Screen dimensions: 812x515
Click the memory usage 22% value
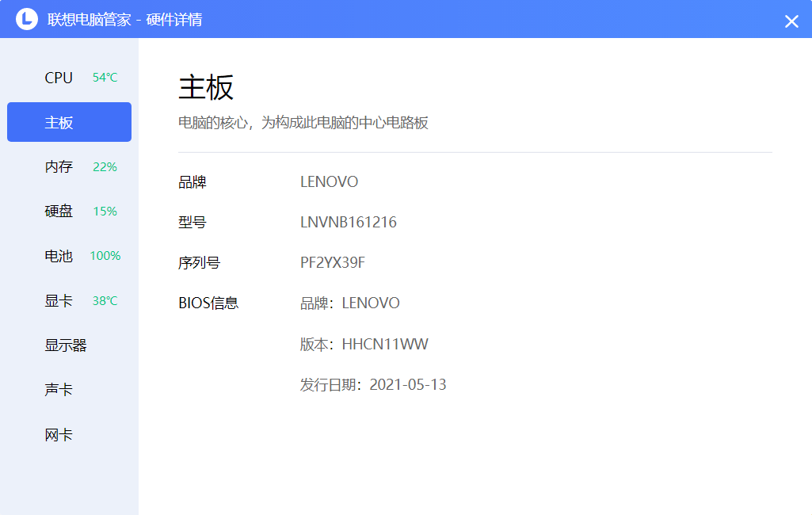click(x=105, y=167)
